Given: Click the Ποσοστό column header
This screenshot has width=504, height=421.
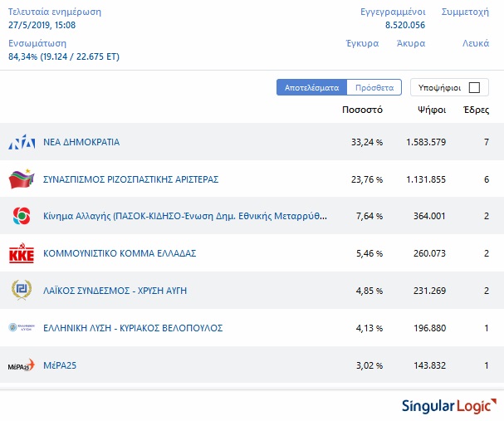Looking at the screenshot, I should point(362,110).
